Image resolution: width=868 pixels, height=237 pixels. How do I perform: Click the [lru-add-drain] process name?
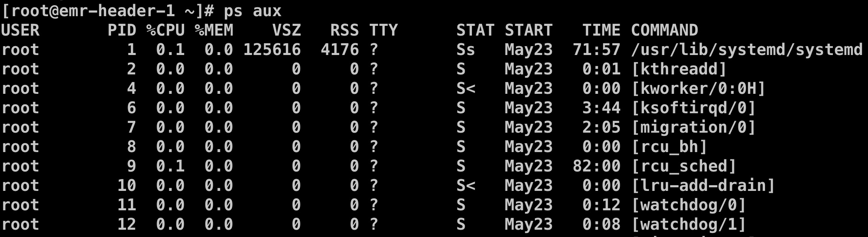(x=703, y=186)
